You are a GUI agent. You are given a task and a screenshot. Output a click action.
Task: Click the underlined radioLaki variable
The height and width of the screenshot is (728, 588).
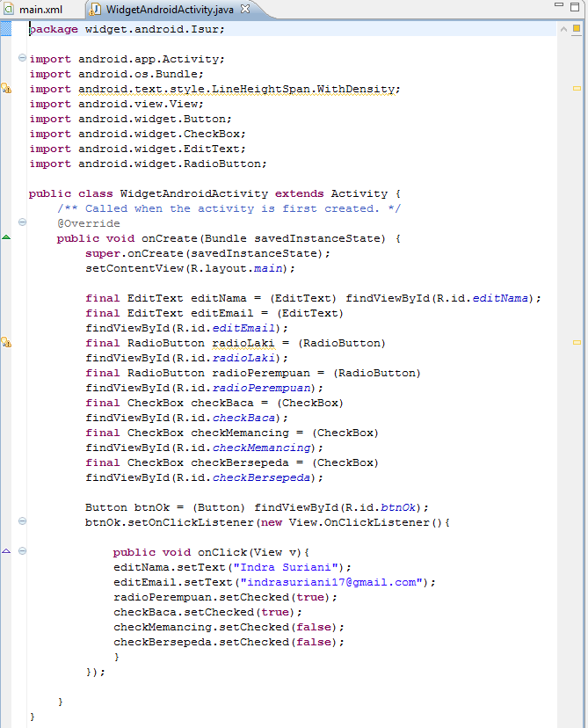pos(243,343)
